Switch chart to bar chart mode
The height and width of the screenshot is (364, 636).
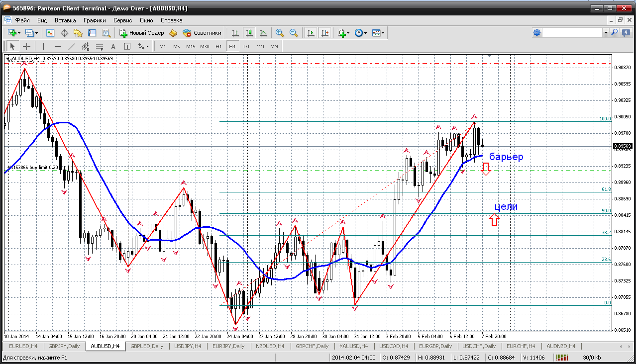[x=235, y=33]
